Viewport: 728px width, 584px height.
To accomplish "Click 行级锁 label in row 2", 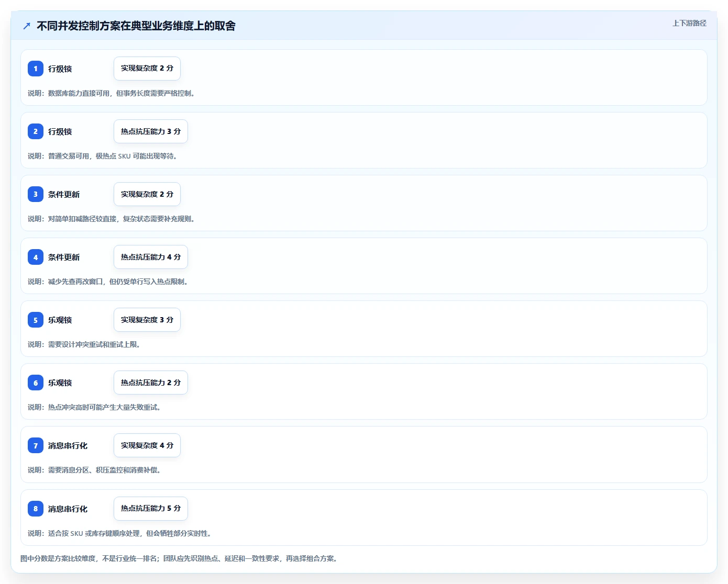I will pos(60,131).
